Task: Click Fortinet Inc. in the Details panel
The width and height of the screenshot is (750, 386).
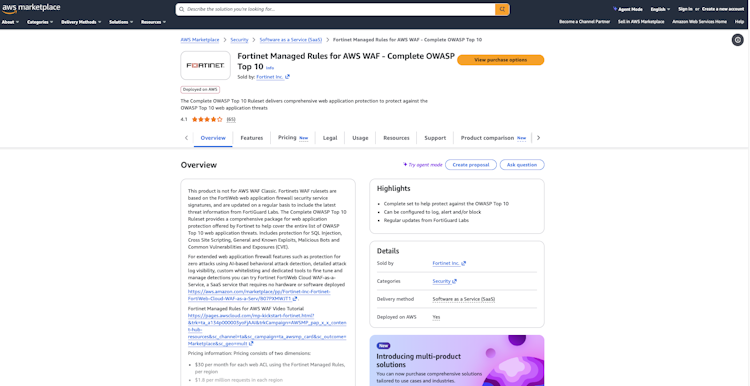Action: tap(449, 264)
